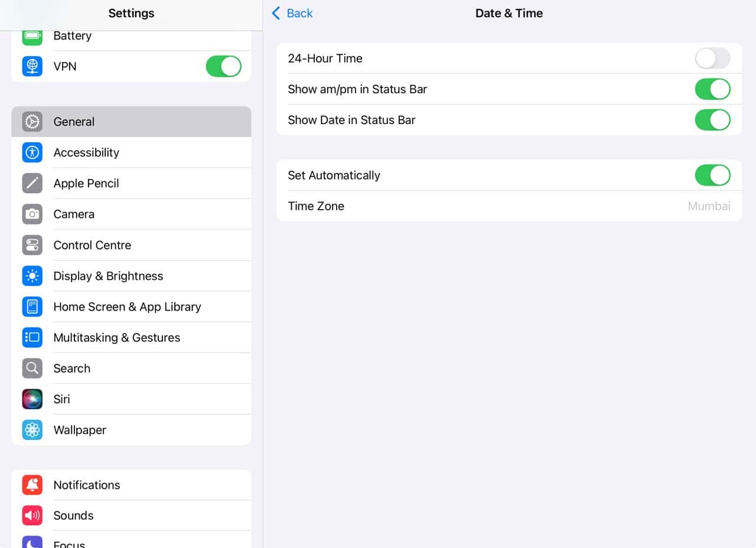Tap the Focus moon icon

click(32, 543)
